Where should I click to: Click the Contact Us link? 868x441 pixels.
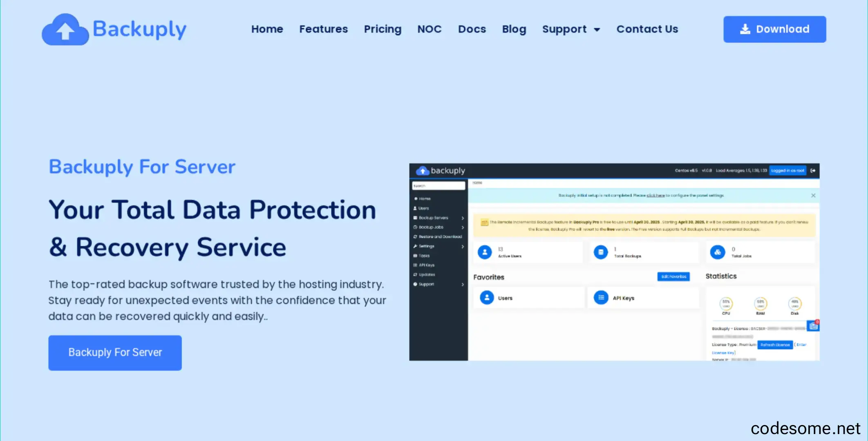pos(647,29)
